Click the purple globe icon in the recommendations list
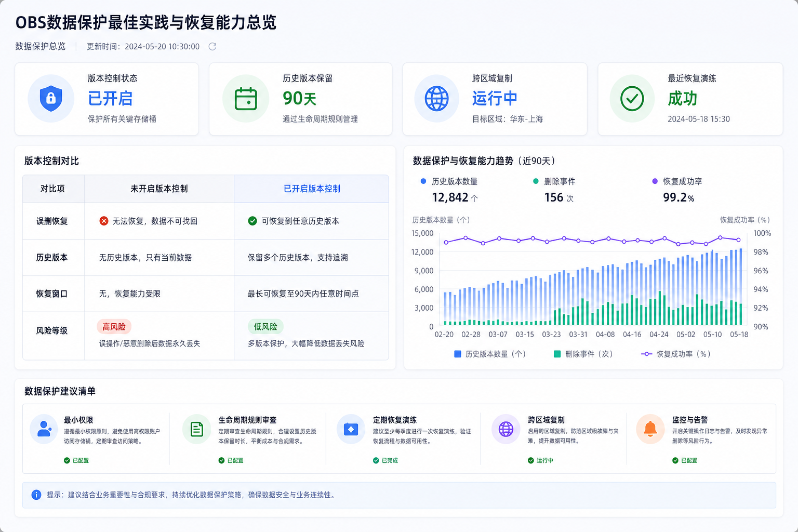The width and height of the screenshot is (798, 532). tap(506, 429)
